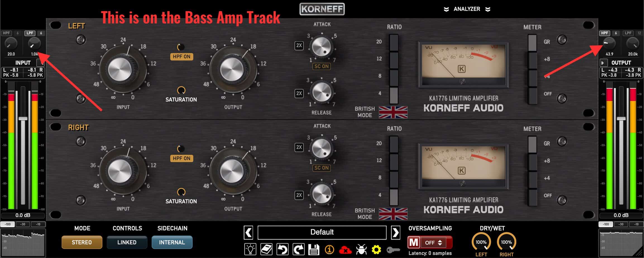Toggle HPF ON for LEFT channel
This screenshot has width=644, height=258.
(181, 57)
